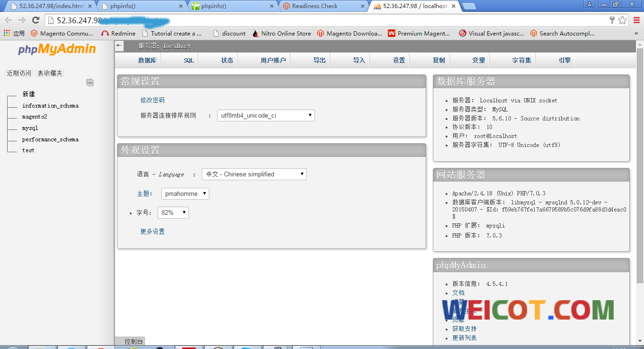Open the Nitro Online Store bookmark
644x349 pixels.
282,34
